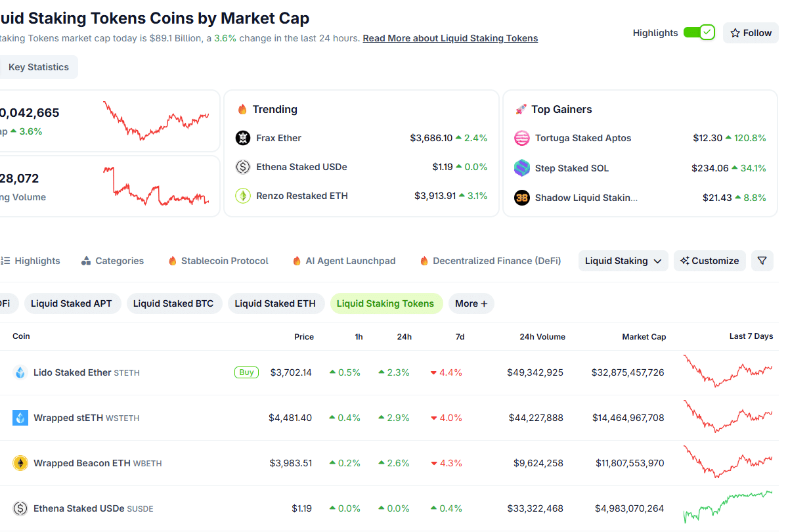Image resolution: width=788 pixels, height=532 pixels.
Task: Open Step Staked SOL from Top Gainers
Action: (x=572, y=168)
